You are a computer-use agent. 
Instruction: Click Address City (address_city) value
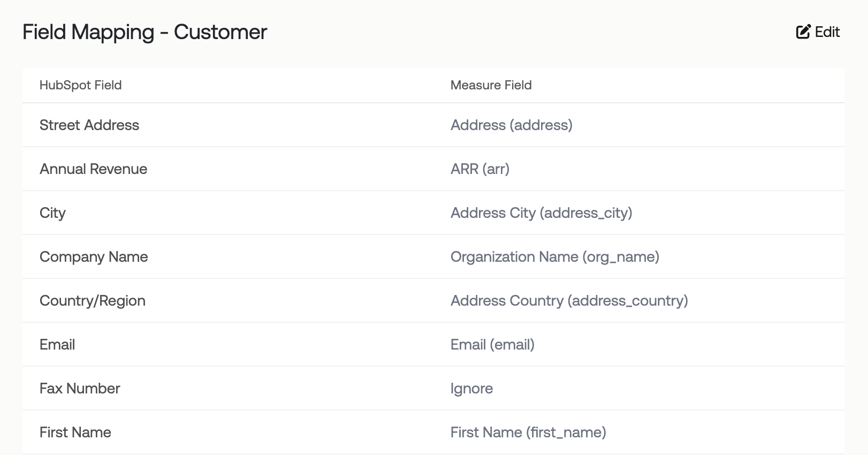point(542,213)
